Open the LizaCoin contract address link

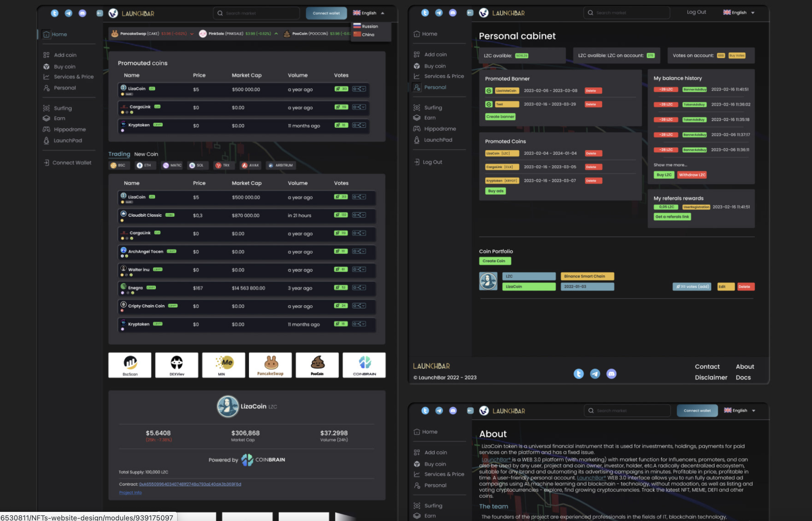click(190, 484)
